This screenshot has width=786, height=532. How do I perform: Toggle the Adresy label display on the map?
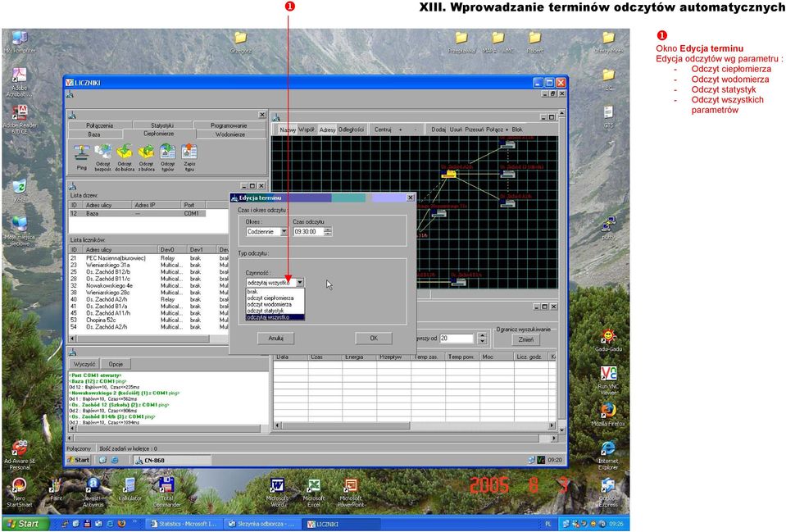click(327, 130)
